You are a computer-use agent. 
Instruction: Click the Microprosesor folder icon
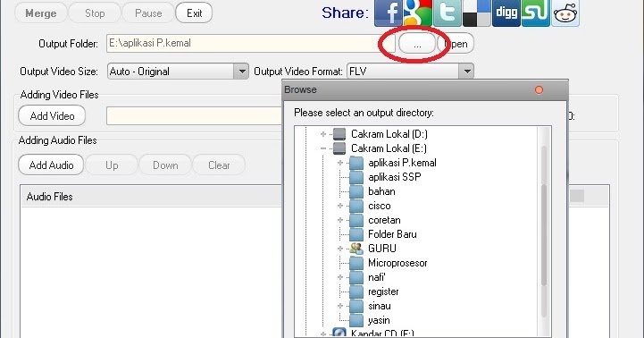(x=356, y=263)
